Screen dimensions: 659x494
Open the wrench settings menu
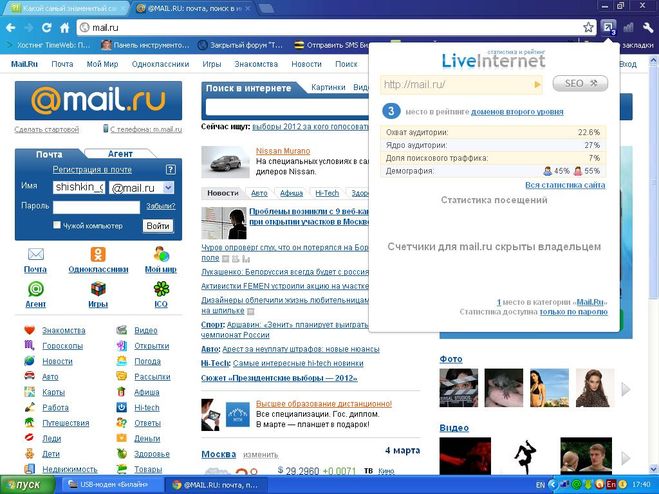(648, 28)
